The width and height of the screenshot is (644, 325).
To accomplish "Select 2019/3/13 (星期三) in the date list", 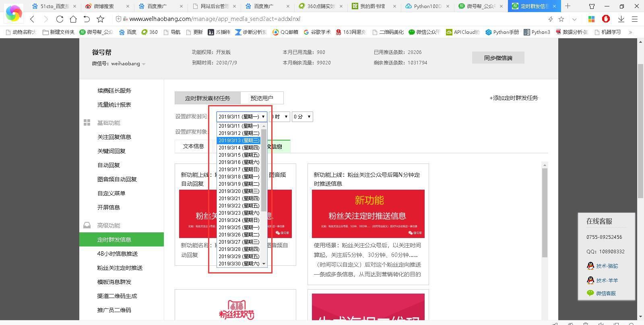I will [x=239, y=141].
